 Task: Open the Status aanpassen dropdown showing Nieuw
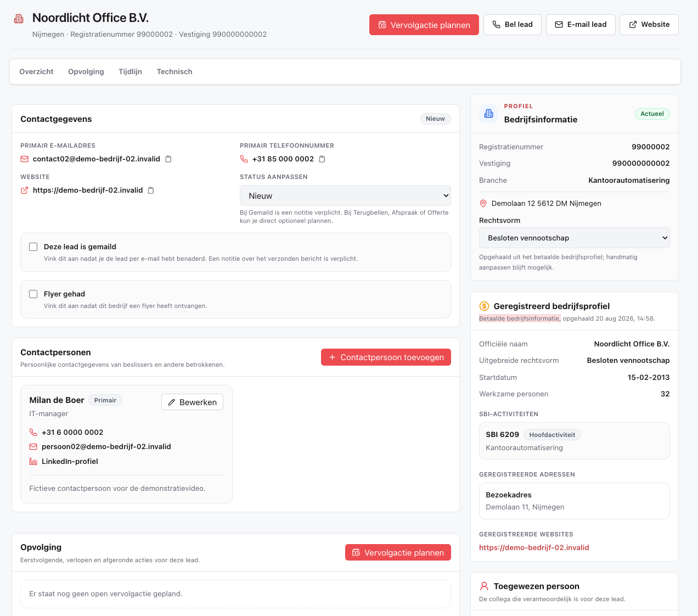[x=345, y=196]
